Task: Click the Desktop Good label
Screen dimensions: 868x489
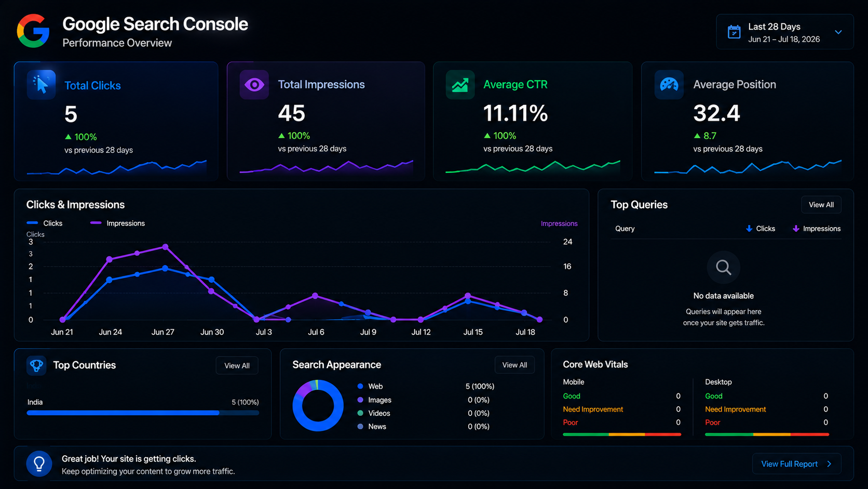Action: click(x=714, y=396)
